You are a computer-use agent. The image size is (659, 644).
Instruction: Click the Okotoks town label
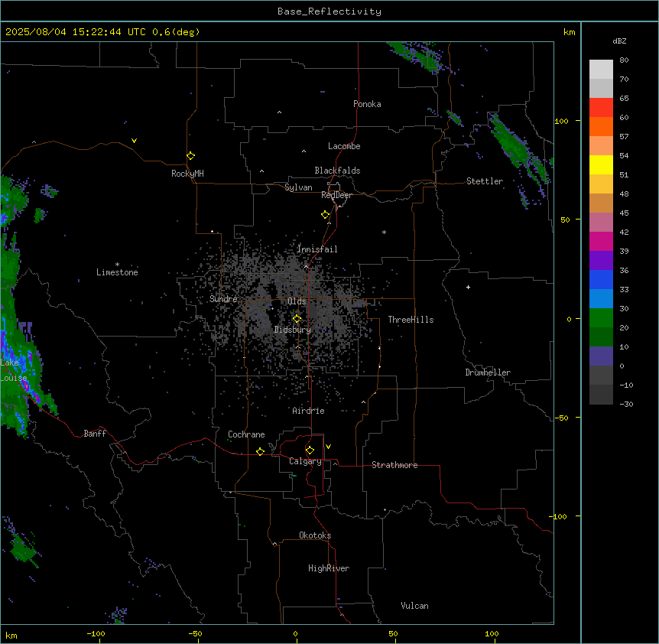[315, 535]
